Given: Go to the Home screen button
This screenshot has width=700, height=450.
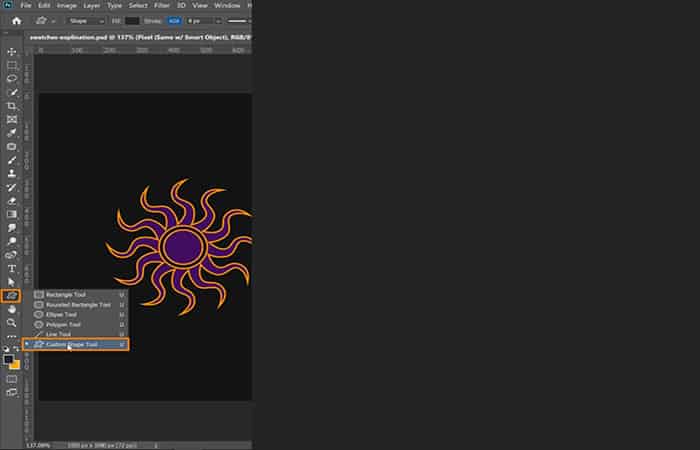Looking at the screenshot, I should [x=16, y=20].
